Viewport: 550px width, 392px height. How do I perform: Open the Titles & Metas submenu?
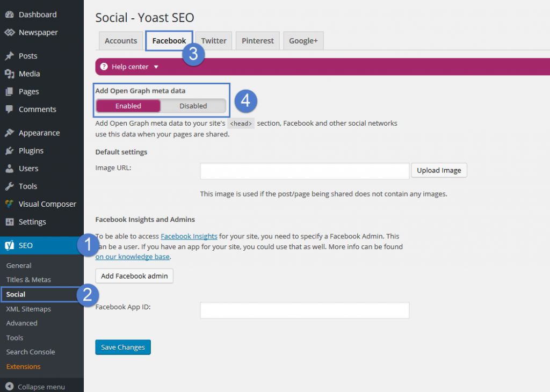click(x=28, y=280)
